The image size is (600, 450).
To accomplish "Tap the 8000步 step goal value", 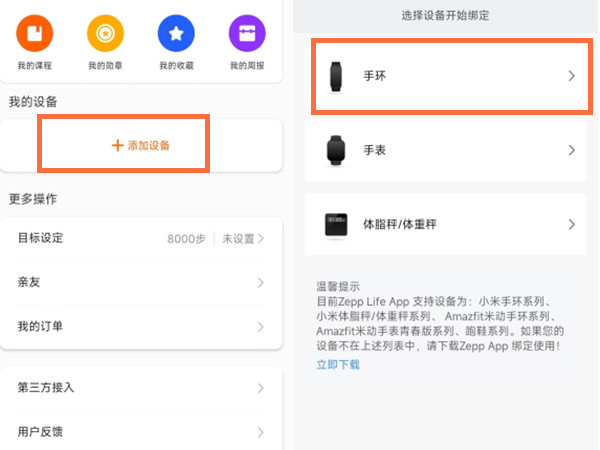I will coord(187,239).
